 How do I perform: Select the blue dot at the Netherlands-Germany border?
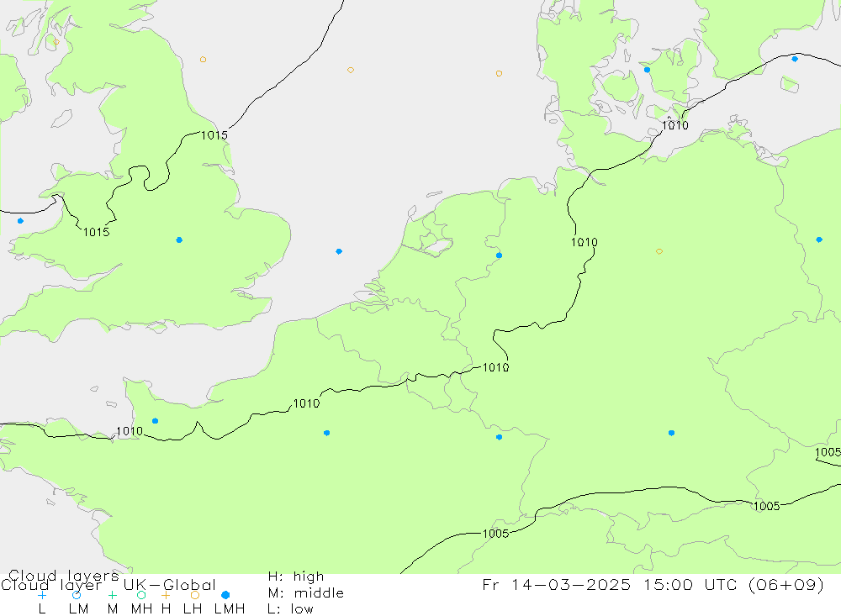499,255
